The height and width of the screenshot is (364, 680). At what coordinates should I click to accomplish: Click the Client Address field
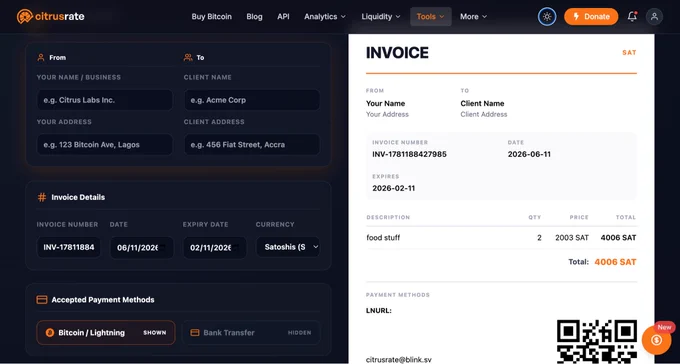pos(252,144)
